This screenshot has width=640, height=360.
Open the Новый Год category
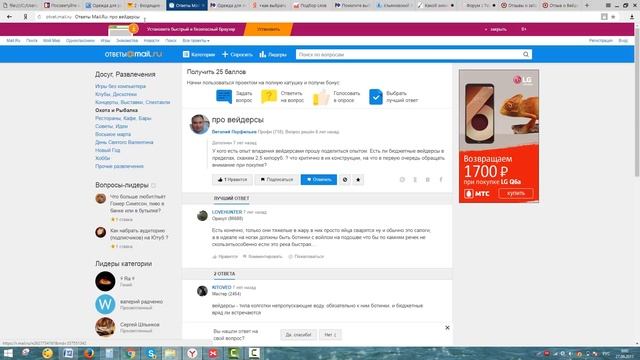[x=108, y=150]
